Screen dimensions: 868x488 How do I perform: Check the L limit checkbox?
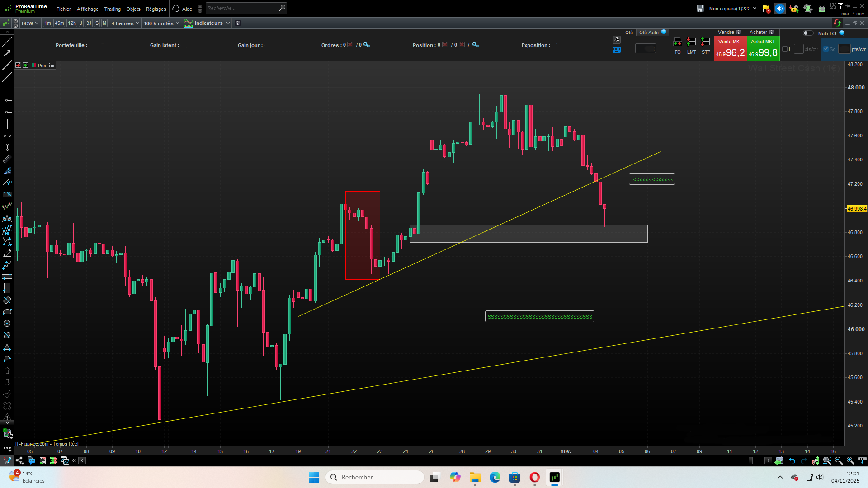pyautogui.click(x=785, y=49)
